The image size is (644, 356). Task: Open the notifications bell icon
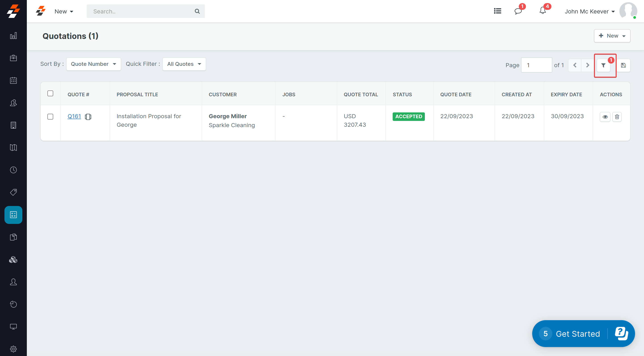542,11
